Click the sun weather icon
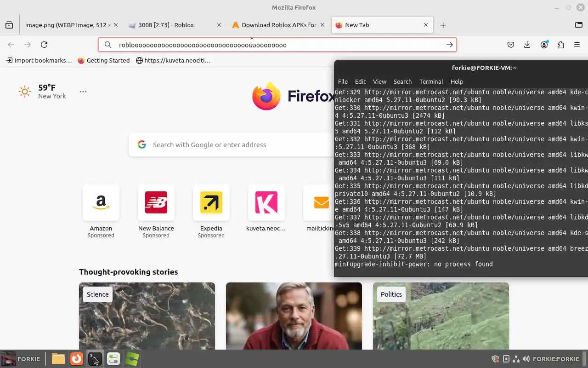 (25, 92)
